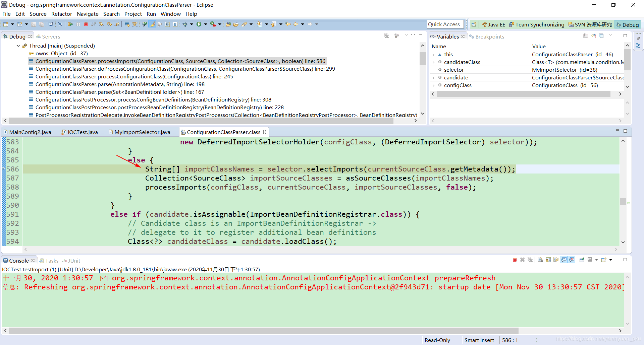Click the Clear Console icon
The height and width of the screenshot is (345, 644).
(x=540, y=260)
